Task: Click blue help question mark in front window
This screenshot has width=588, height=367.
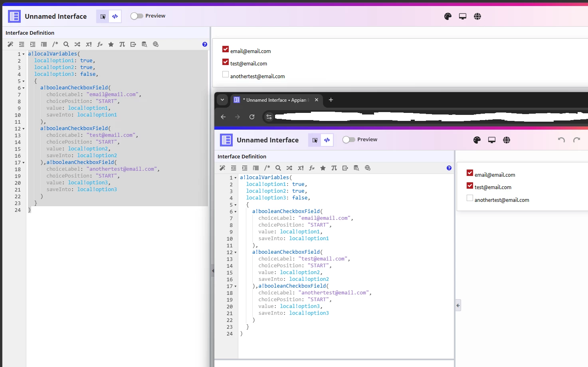Action: coord(449,168)
